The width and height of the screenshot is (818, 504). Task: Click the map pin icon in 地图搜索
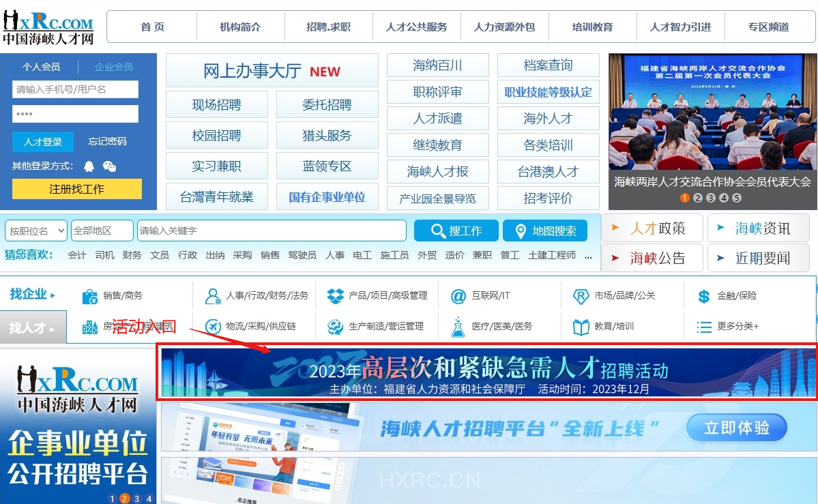(521, 231)
